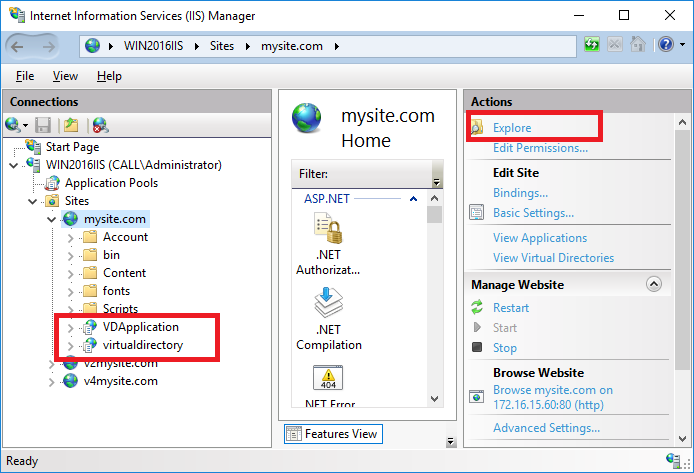Viewport: 694px width, 473px height.
Task: Click the status bar server icon
Action: 673,460
